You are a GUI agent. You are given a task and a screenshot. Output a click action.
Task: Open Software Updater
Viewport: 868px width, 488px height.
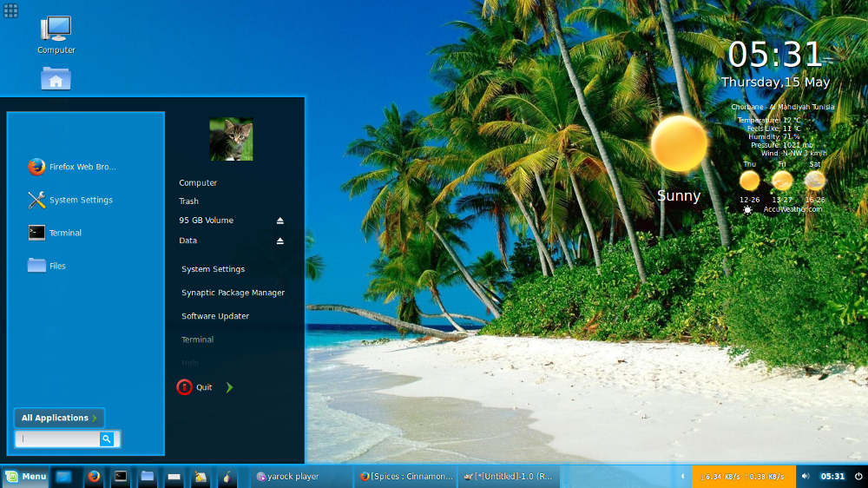[x=215, y=316]
